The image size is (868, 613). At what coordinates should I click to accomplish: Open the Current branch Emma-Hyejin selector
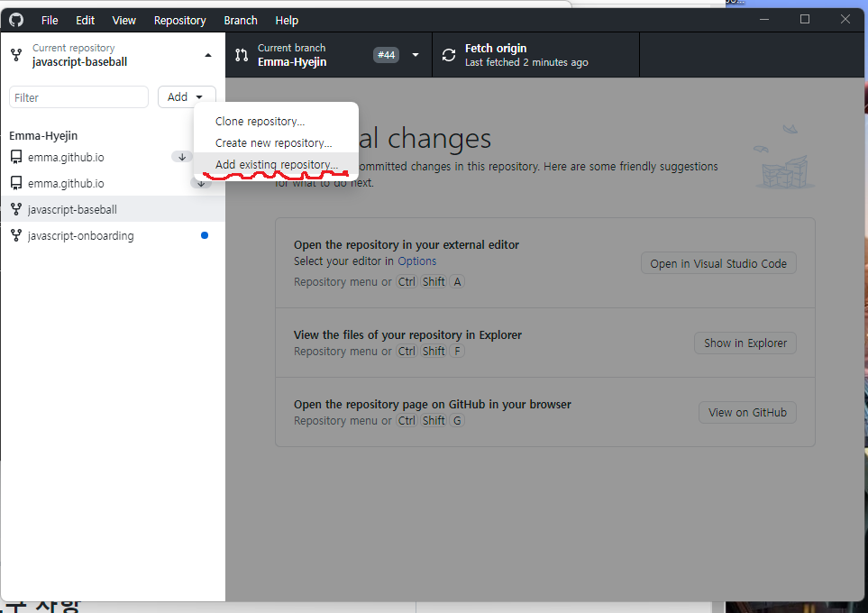[x=329, y=55]
